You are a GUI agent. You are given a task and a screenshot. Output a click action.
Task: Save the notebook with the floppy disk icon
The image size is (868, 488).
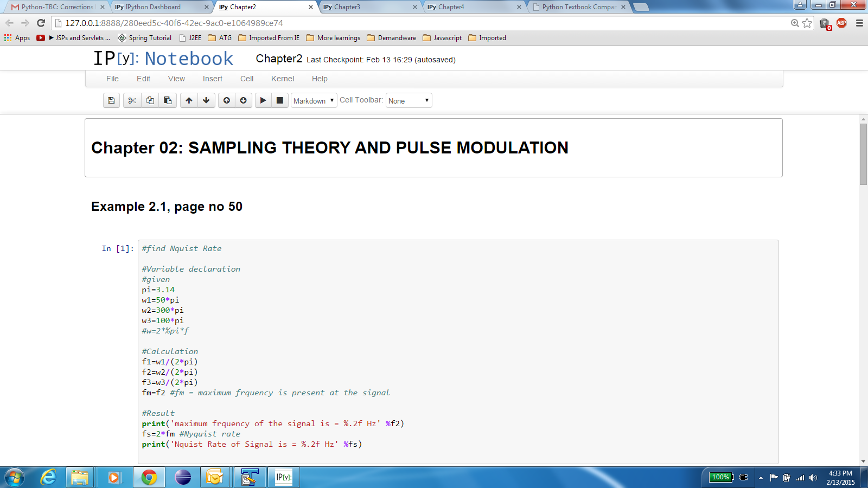111,100
